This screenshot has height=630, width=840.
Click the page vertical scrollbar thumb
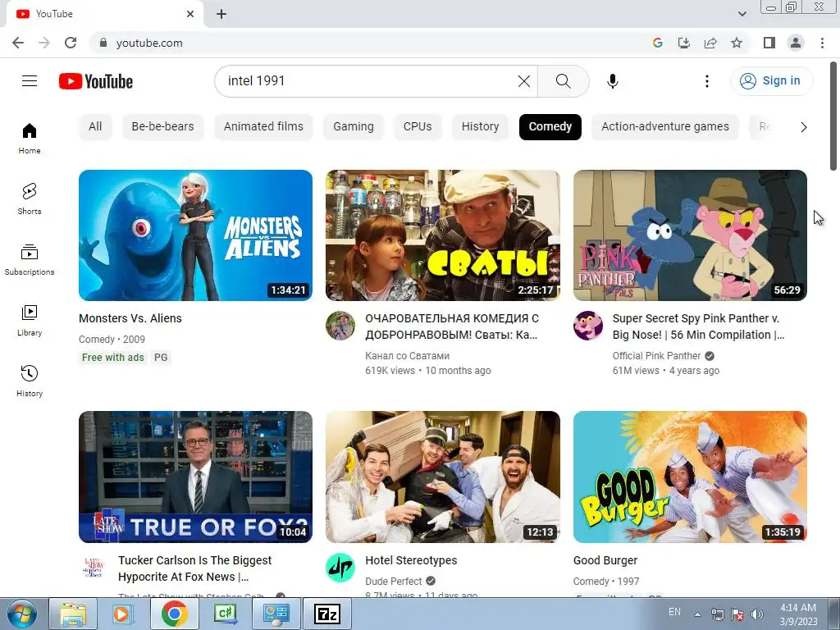pos(833,116)
